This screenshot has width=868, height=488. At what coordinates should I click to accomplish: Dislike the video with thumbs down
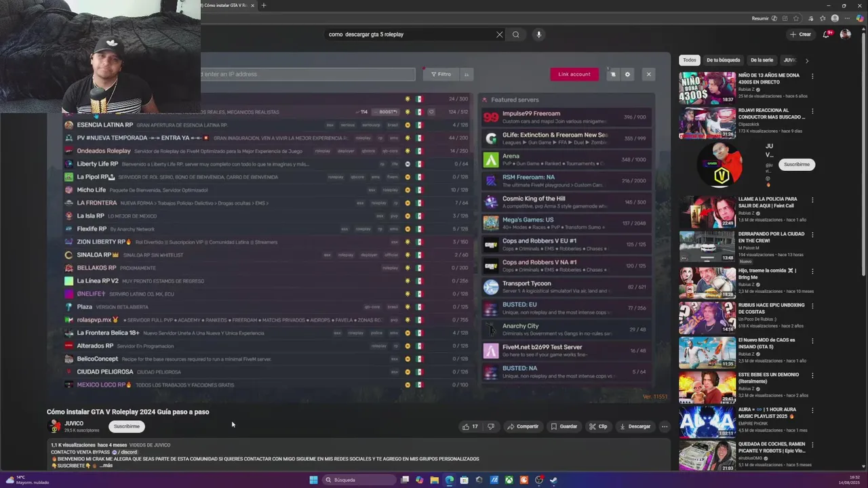click(491, 426)
